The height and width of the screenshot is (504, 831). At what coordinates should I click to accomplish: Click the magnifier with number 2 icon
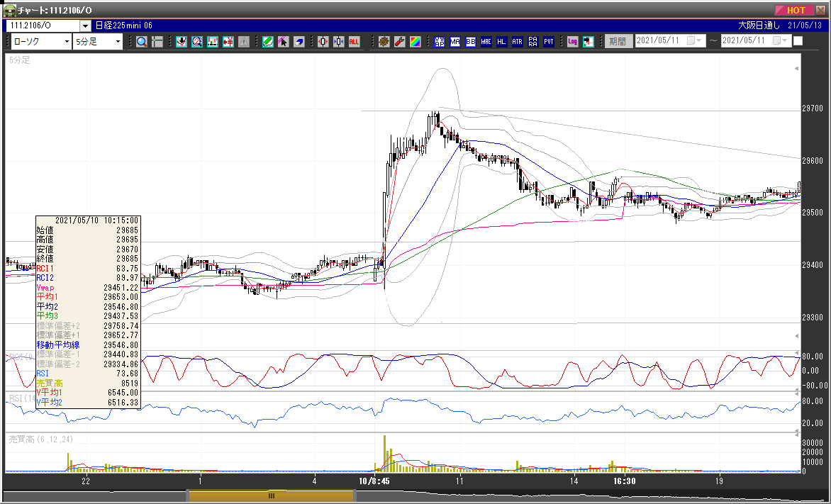coord(197,41)
